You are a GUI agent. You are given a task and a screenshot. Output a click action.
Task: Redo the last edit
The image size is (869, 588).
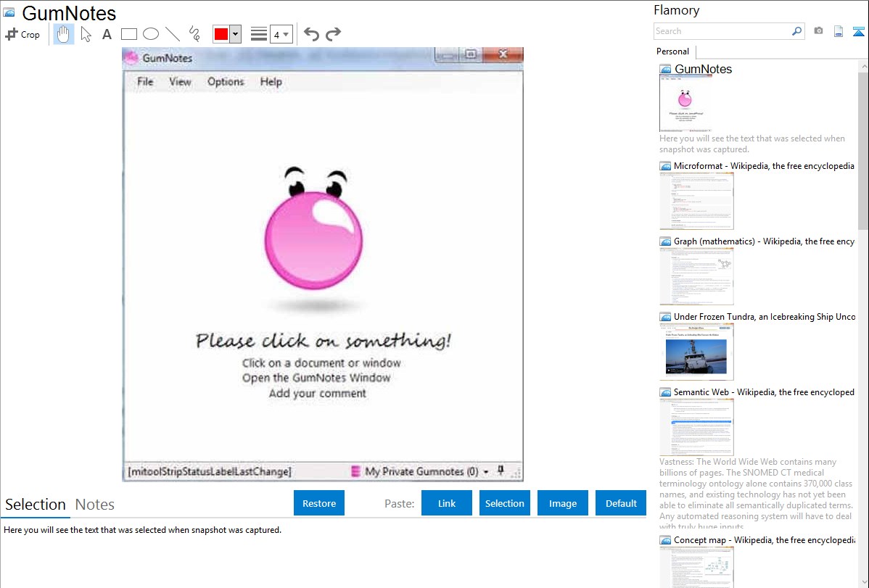333,34
